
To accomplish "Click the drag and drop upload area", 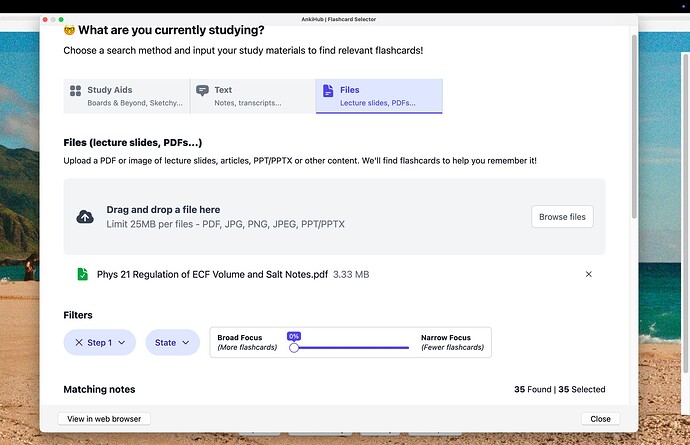I will 300,217.
